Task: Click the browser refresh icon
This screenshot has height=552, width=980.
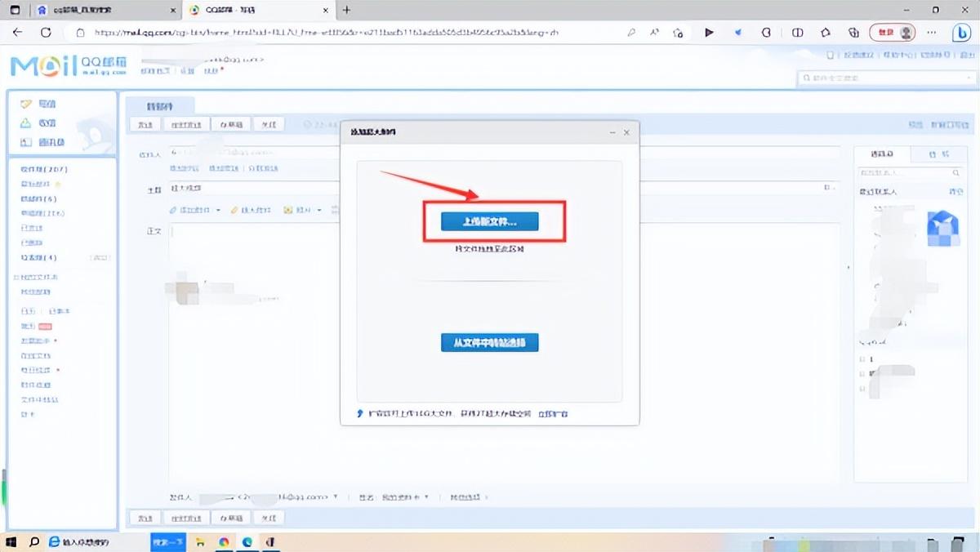Action: pyautogui.click(x=46, y=33)
